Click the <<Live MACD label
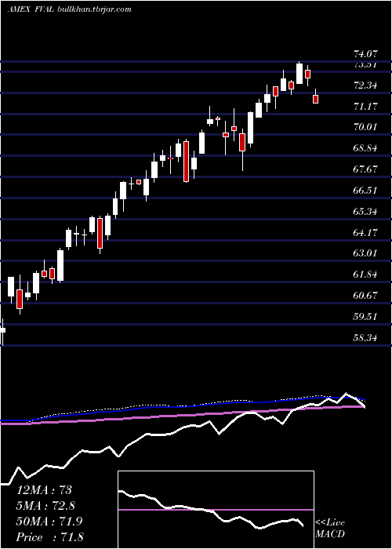Image resolution: width=392 pixels, height=549 pixels. click(x=330, y=529)
